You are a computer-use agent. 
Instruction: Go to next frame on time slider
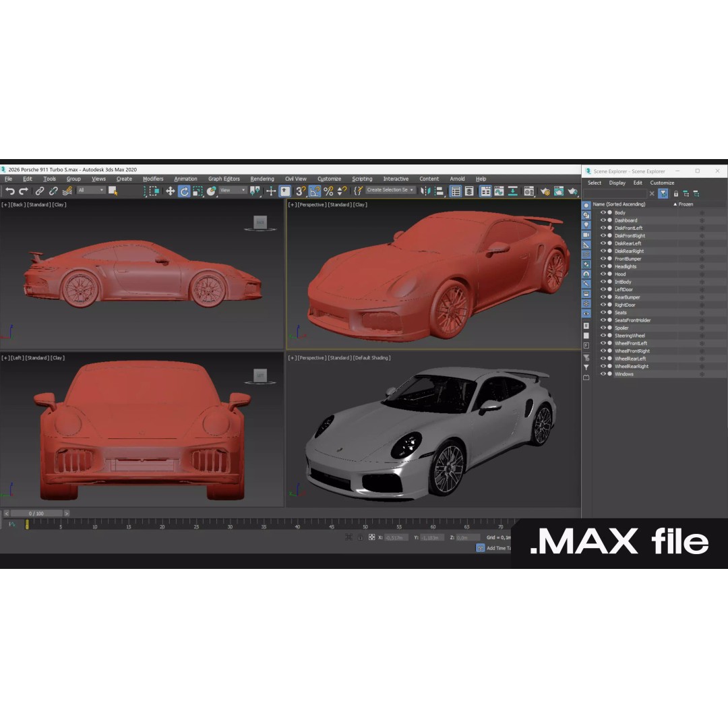pyautogui.click(x=67, y=514)
